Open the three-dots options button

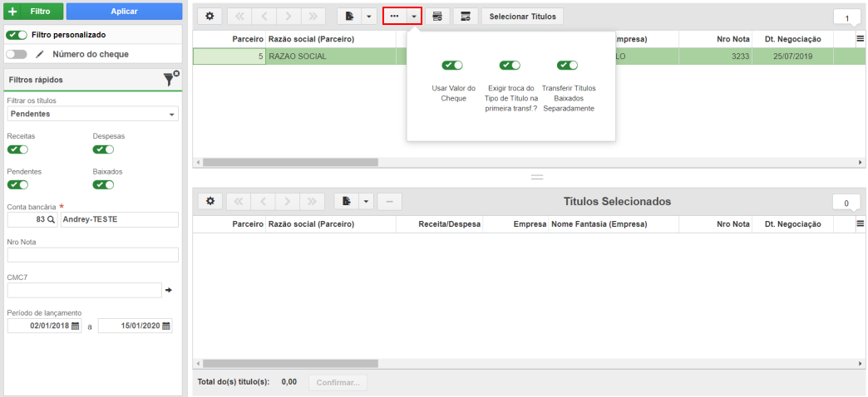[x=395, y=17]
